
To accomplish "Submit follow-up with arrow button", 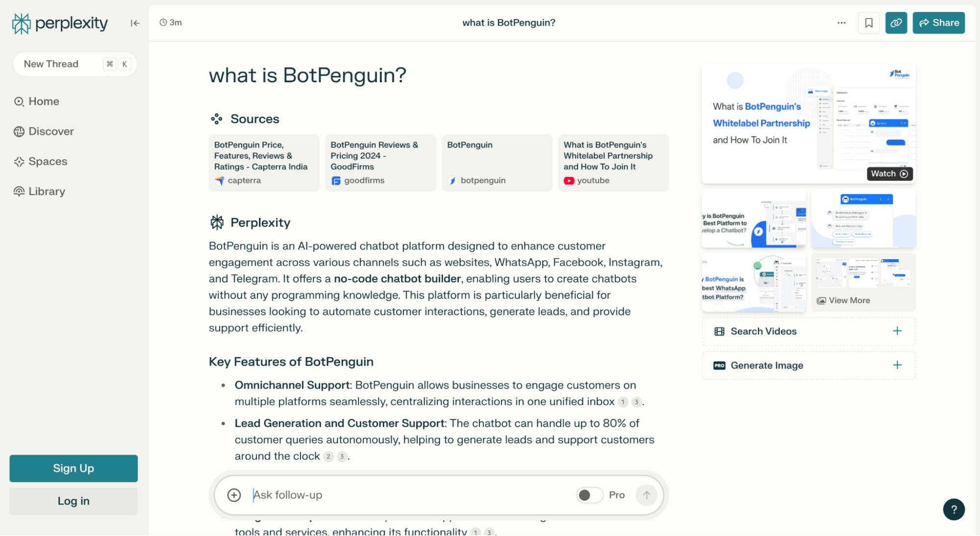I will 646,495.
